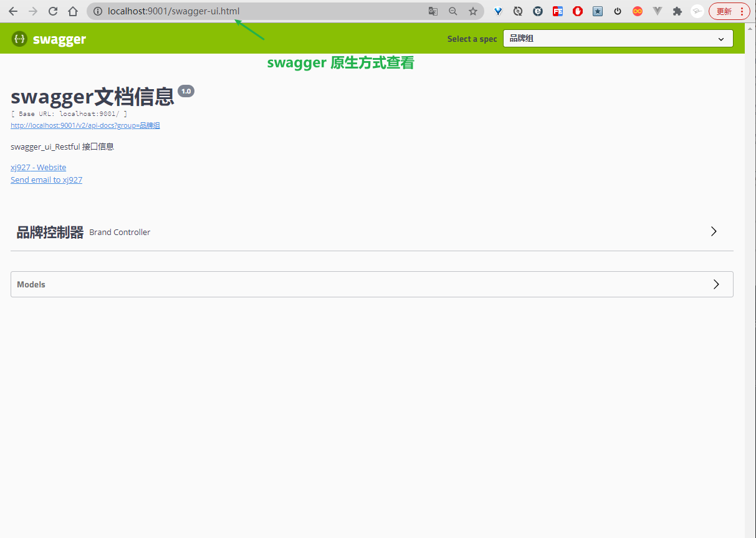The image size is (756, 538).
Task: Click the browser forward arrow
Action: tap(33, 11)
